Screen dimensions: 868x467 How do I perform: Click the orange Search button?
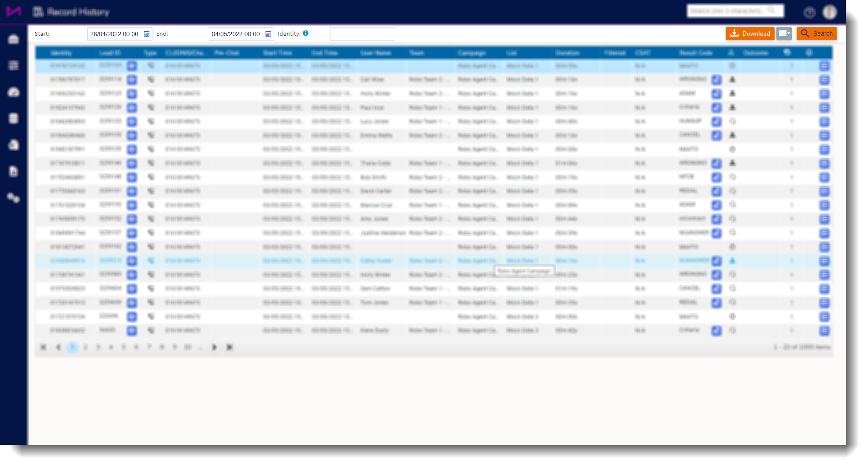[817, 34]
